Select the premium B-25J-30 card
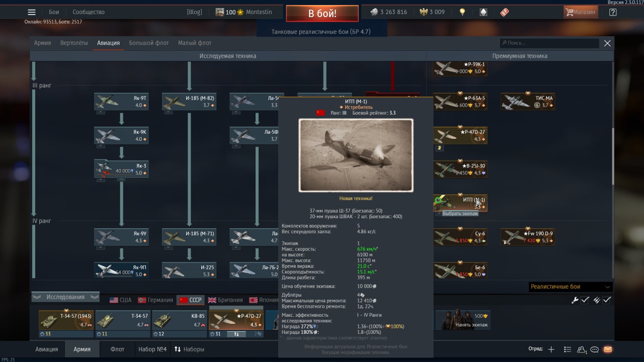The height and width of the screenshot is (362, 644). pyautogui.click(x=460, y=169)
